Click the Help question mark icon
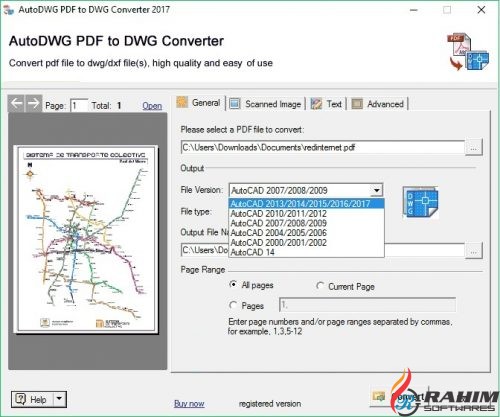Image resolution: width=500 pixels, height=417 pixels. 21,399
